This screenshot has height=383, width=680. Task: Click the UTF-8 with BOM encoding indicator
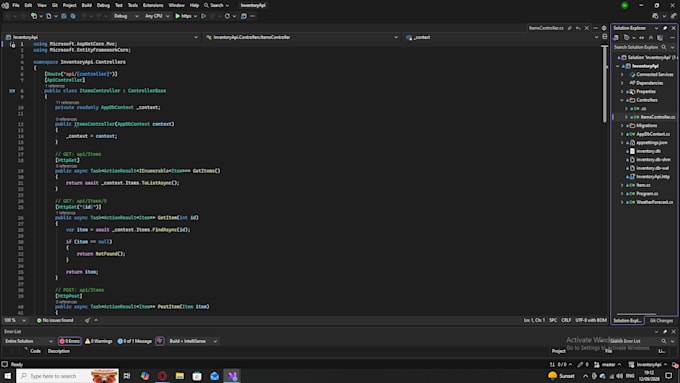591,321
